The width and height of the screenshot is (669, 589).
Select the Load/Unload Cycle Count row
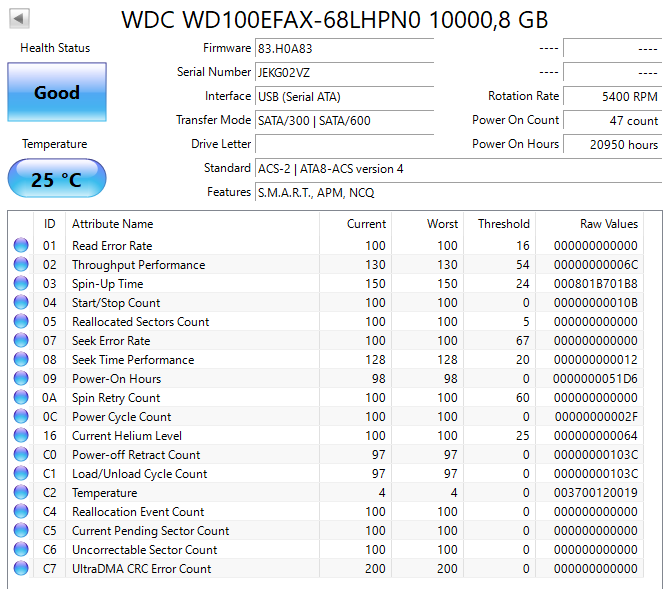139,474
